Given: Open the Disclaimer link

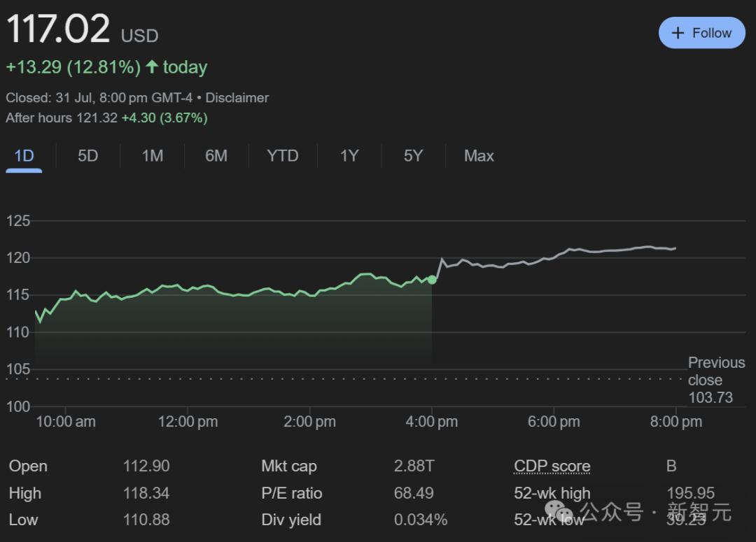Looking at the screenshot, I should coord(237,98).
